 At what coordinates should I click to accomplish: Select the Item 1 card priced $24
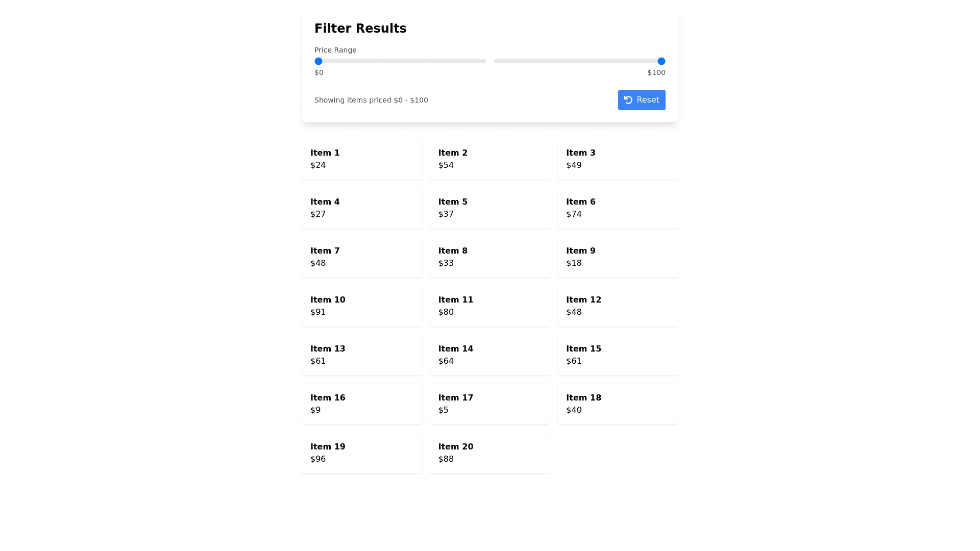(x=362, y=159)
